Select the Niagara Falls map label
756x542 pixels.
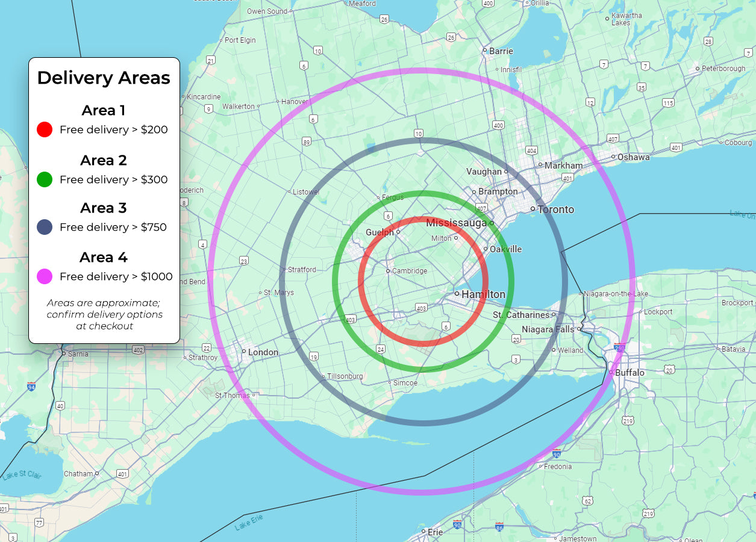point(548,329)
